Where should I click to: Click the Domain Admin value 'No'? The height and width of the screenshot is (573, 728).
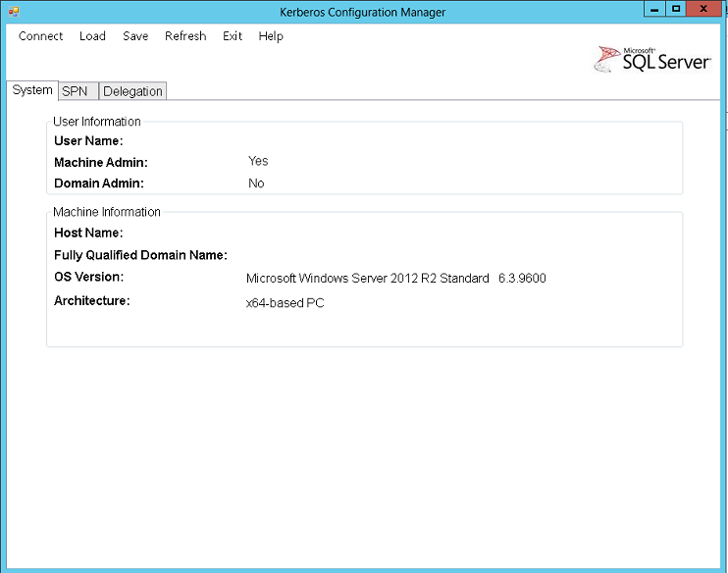point(256,182)
